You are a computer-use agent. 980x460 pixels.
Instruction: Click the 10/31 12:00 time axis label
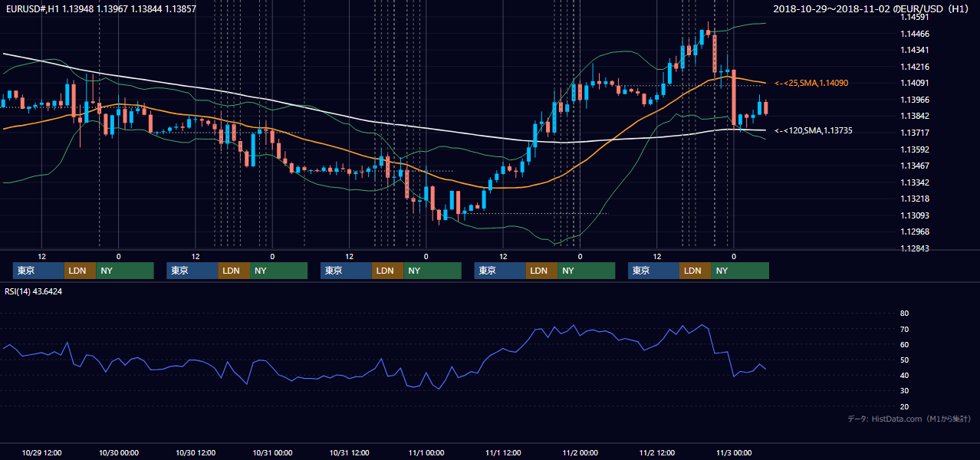[349, 453]
